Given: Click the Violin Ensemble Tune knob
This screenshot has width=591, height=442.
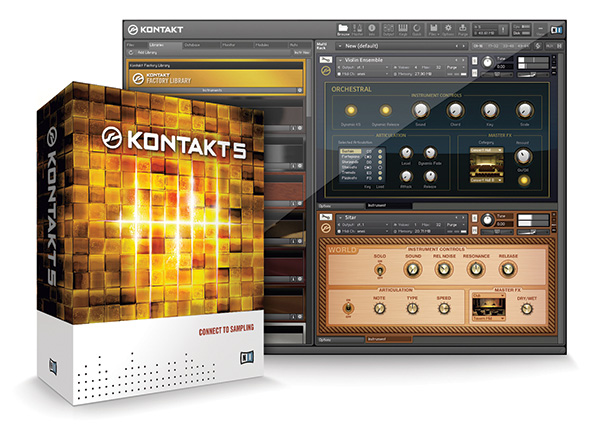Looking at the screenshot, I should tap(487, 61).
